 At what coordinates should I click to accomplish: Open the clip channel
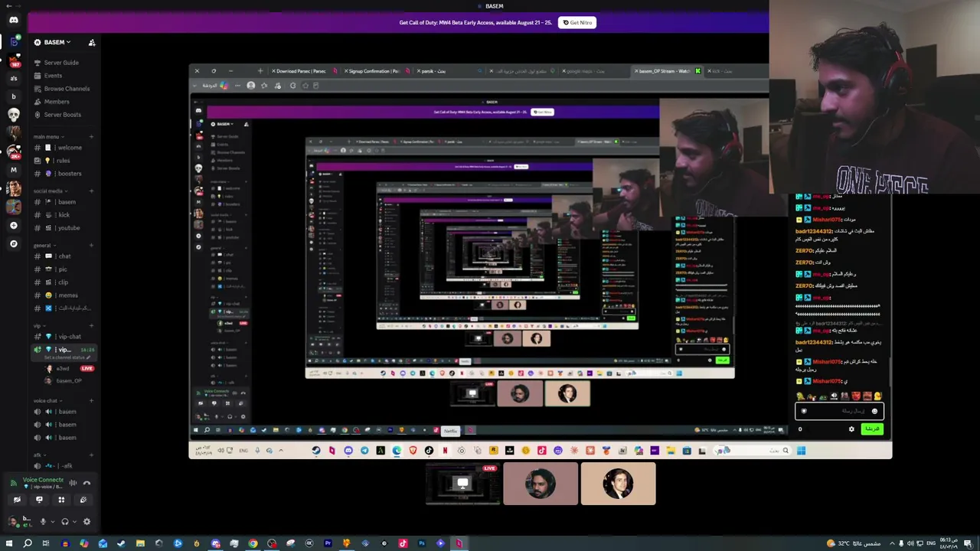pyautogui.click(x=64, y=282)
